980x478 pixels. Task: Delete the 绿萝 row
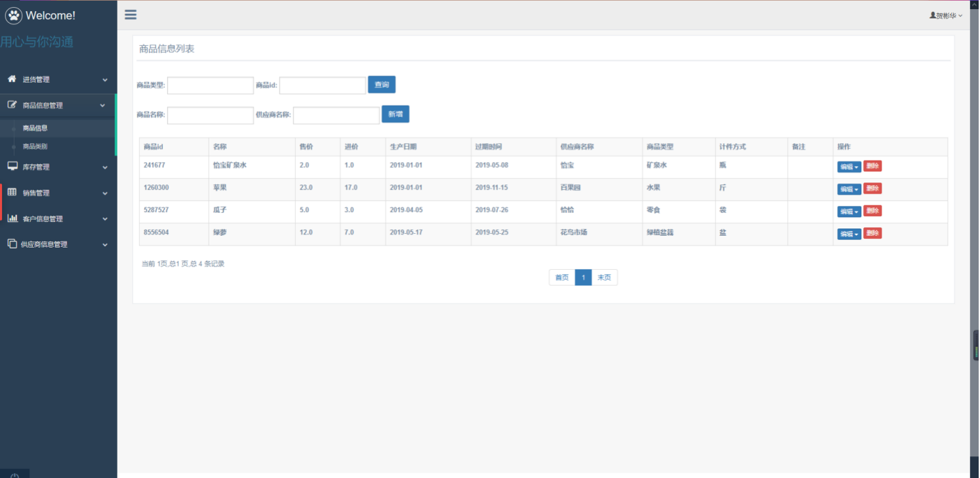coord(872,233)
